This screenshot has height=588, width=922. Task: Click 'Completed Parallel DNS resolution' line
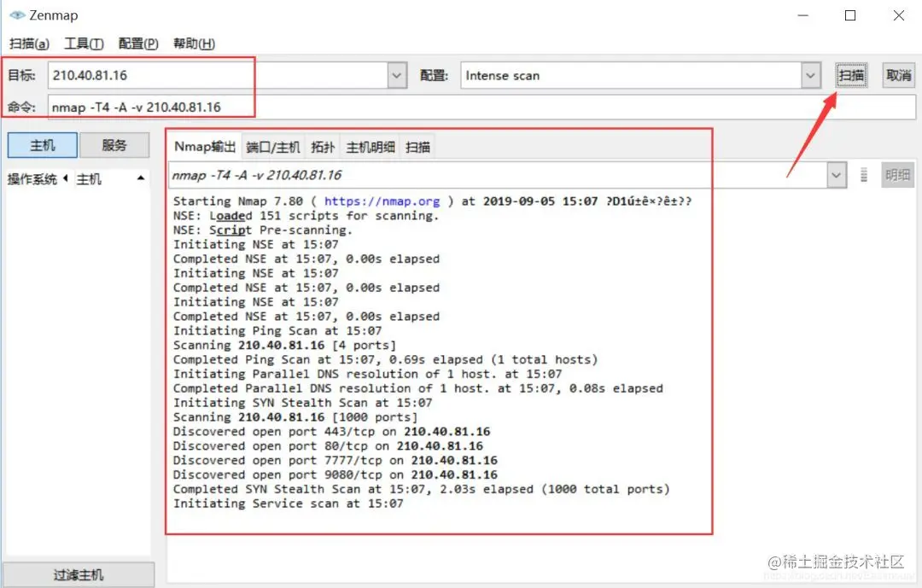tap(418, 388)
